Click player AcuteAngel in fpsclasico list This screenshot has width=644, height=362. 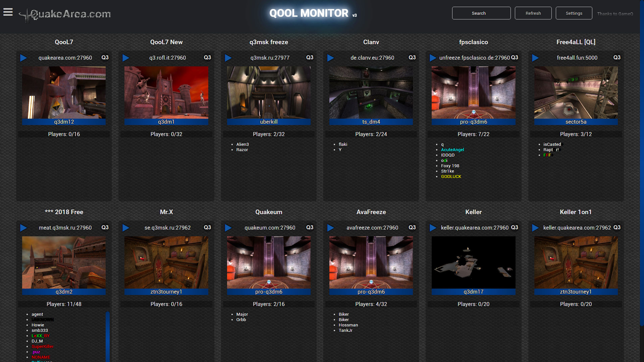click(x=452, y=150)
